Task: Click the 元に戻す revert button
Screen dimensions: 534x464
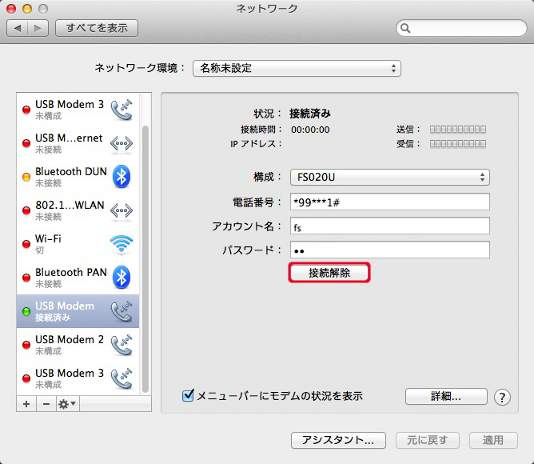Action: click(427, 440)
